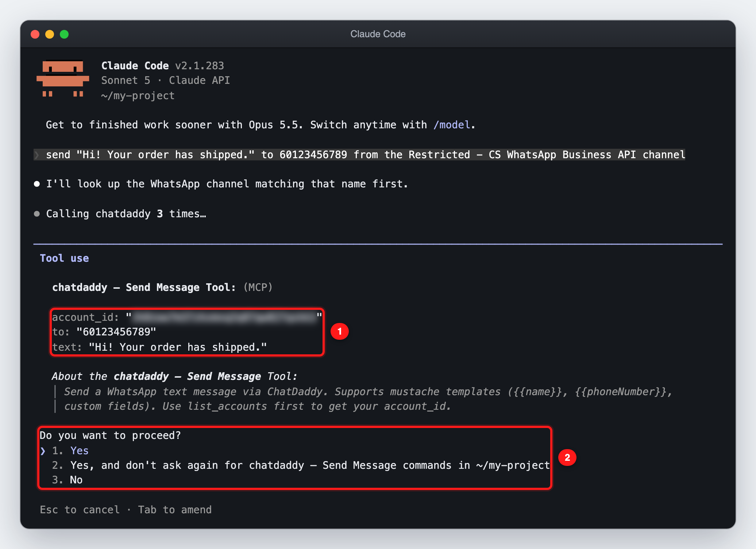Click the ~/my-project path under the header
This screenshot has width=756, height=549.
click(138, 96)
